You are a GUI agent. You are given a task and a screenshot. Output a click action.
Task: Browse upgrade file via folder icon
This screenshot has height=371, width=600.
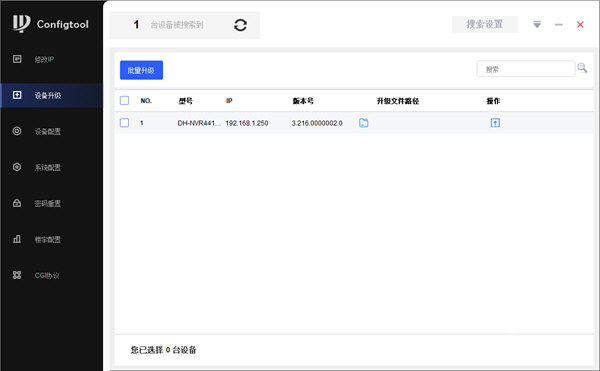click(x=364, y=123)
